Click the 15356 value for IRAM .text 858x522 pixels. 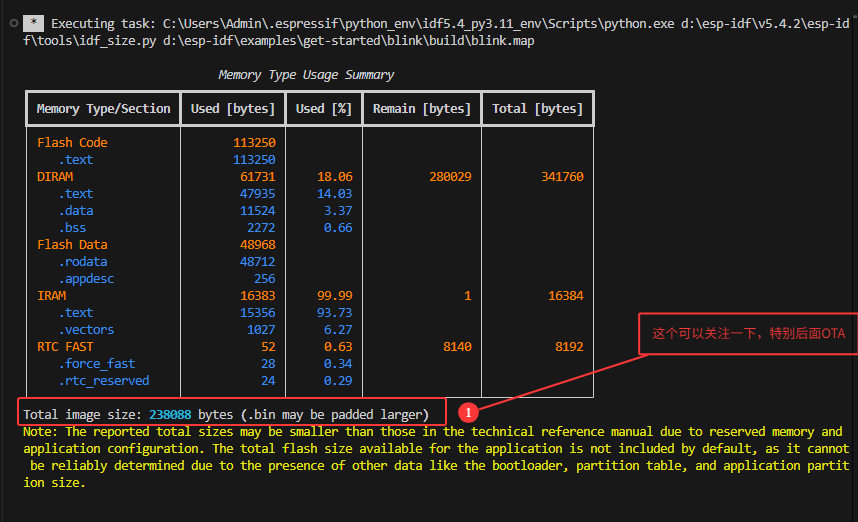258,312
